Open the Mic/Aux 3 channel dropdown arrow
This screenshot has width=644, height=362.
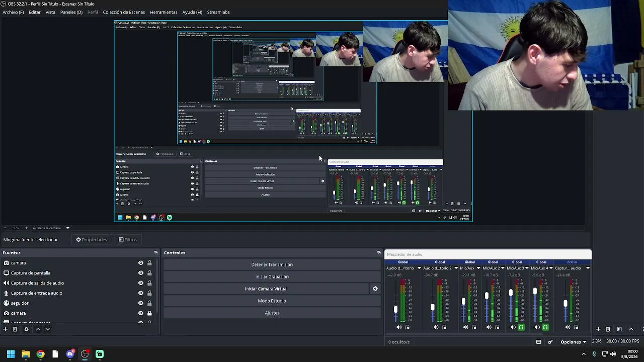click(x=527, y=268)
